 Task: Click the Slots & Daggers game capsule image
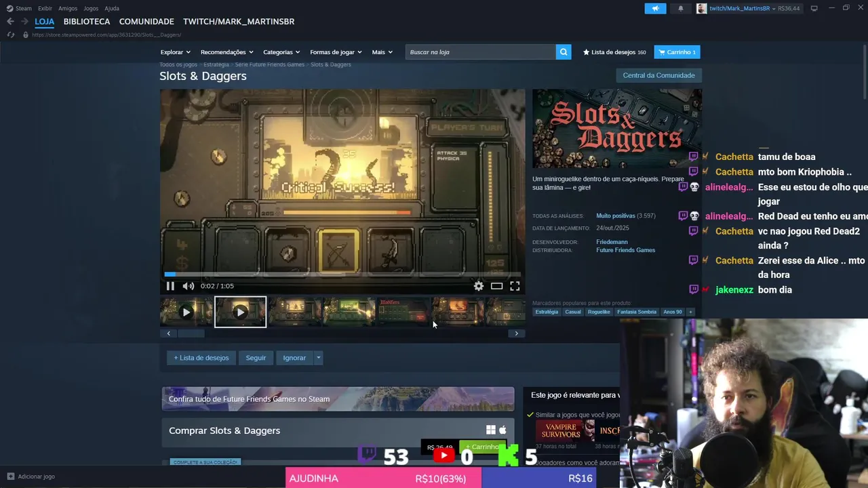point(617,129)
